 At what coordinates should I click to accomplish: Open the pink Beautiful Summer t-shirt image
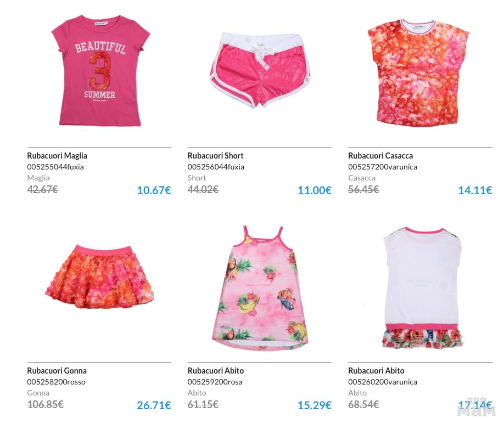coord(100,70)
